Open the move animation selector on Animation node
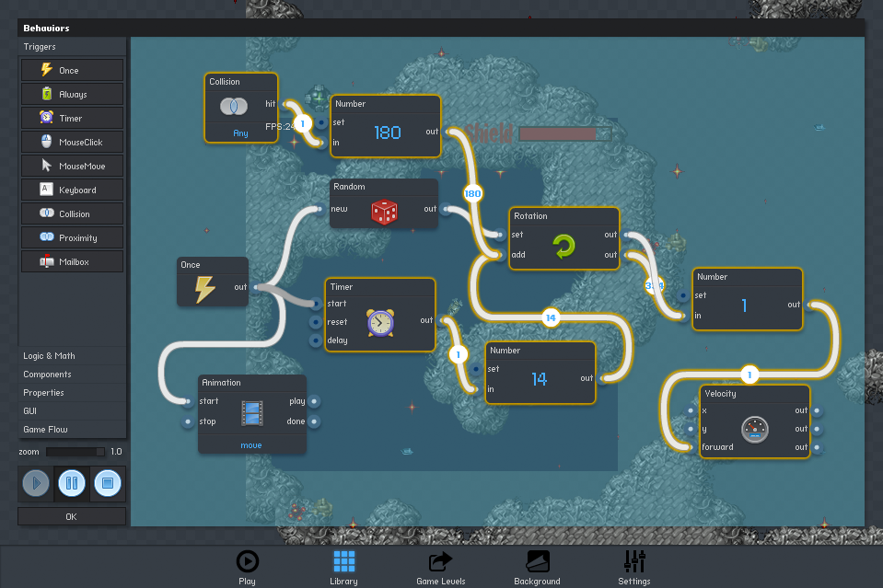The width and height of the screenshot is (883, 588). pos(251,444)
